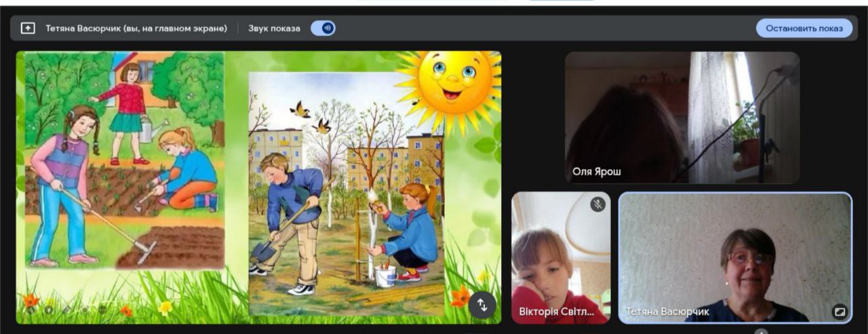Click the swap arrows button on the presentation
Viewport: 868px width, 334px height.
tap(482, 305)
